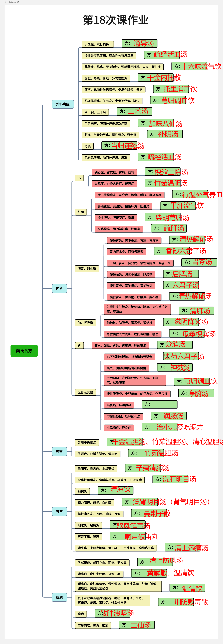Click the green box 方: 疏肝汤
223x644 pixels.
[x=169, y=228]
